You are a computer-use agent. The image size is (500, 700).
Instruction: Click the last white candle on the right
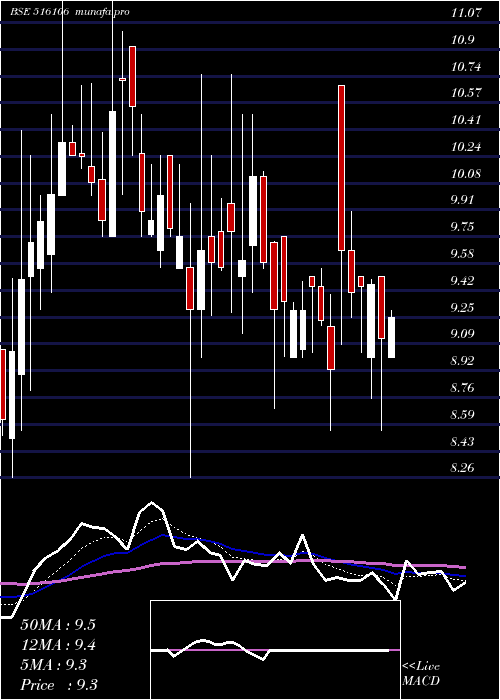click(x=392, y=338)
